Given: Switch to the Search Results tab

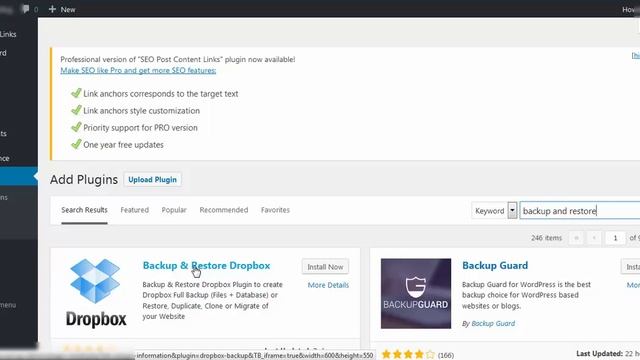Looking at the screenshot, I should pos(84,210).
